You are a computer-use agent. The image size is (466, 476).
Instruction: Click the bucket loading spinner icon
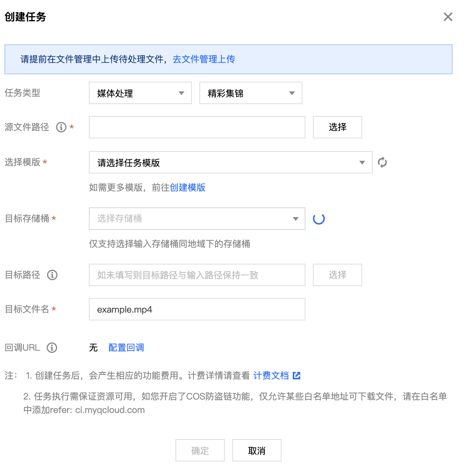[319, 219]
